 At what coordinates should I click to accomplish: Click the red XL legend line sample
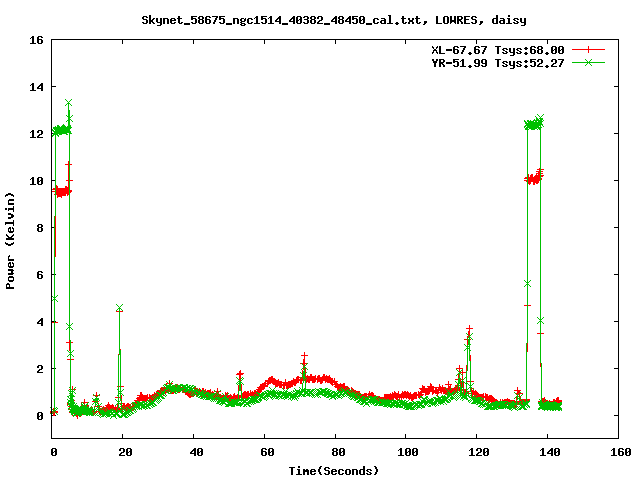588,49
